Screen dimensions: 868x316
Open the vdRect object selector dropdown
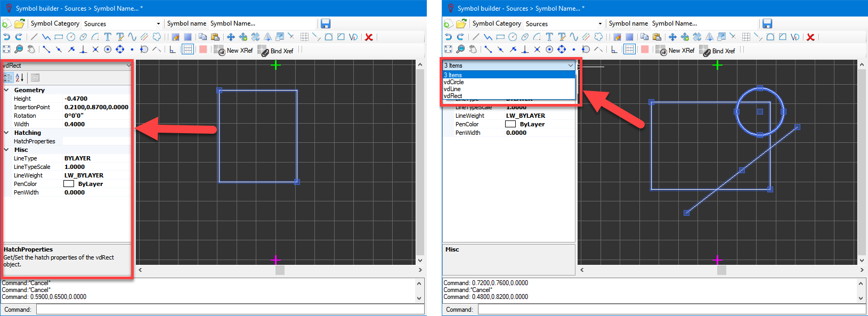(128, 66)
